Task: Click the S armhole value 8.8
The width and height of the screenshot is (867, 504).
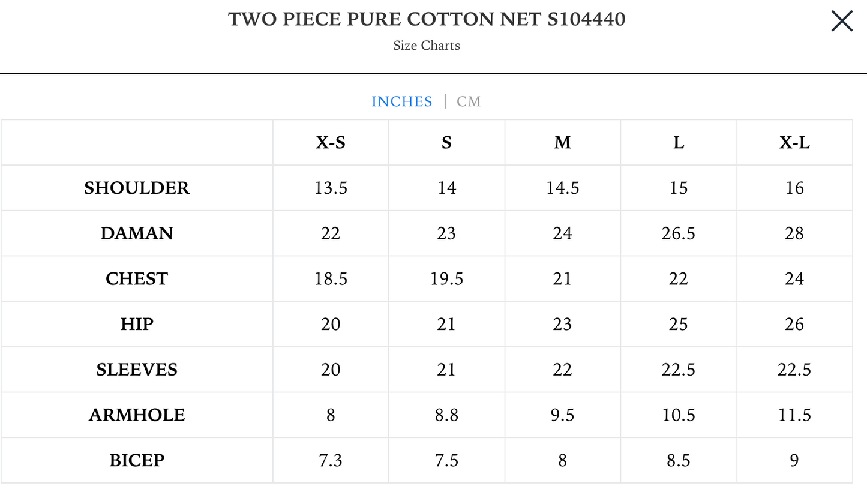Action: pos(446,415)
